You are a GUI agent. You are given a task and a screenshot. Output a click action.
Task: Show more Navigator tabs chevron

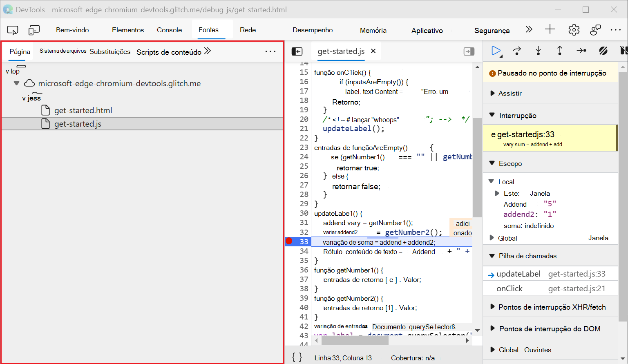(208, 51)
